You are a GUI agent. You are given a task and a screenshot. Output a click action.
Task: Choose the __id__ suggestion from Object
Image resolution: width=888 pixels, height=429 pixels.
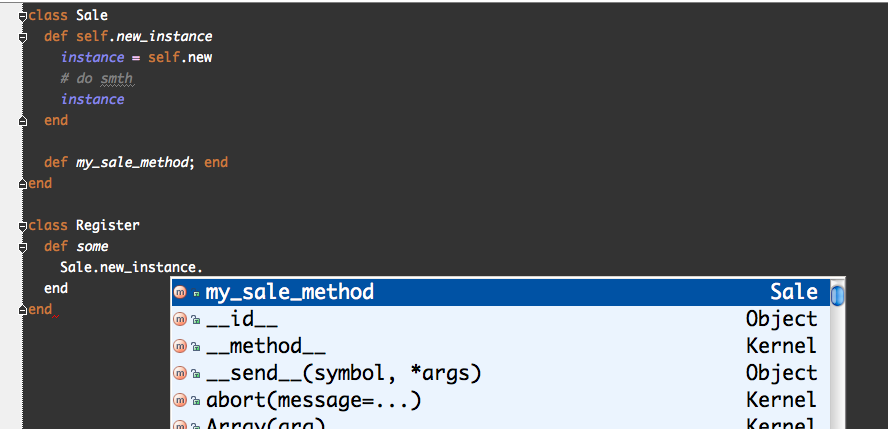click(501, 319)
